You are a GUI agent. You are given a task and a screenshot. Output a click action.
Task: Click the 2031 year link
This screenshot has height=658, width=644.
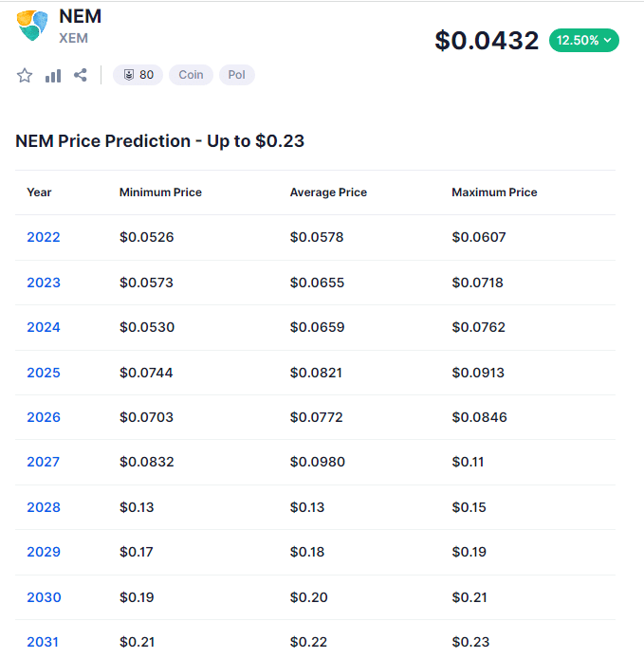44,642
